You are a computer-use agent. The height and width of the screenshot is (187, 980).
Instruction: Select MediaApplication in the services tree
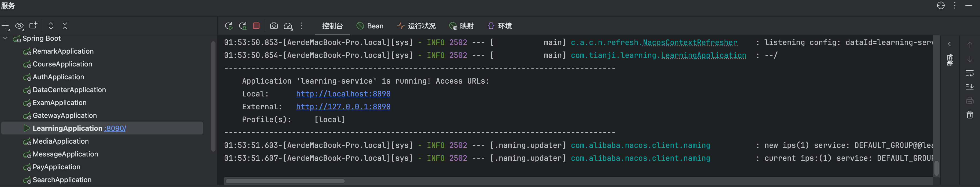[x=61, y=141]
